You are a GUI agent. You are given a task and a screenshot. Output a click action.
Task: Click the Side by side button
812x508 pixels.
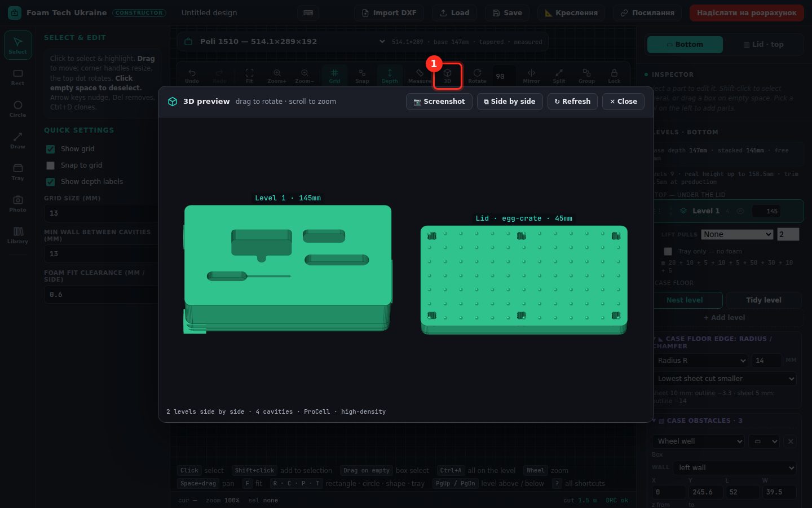(510, 102)
